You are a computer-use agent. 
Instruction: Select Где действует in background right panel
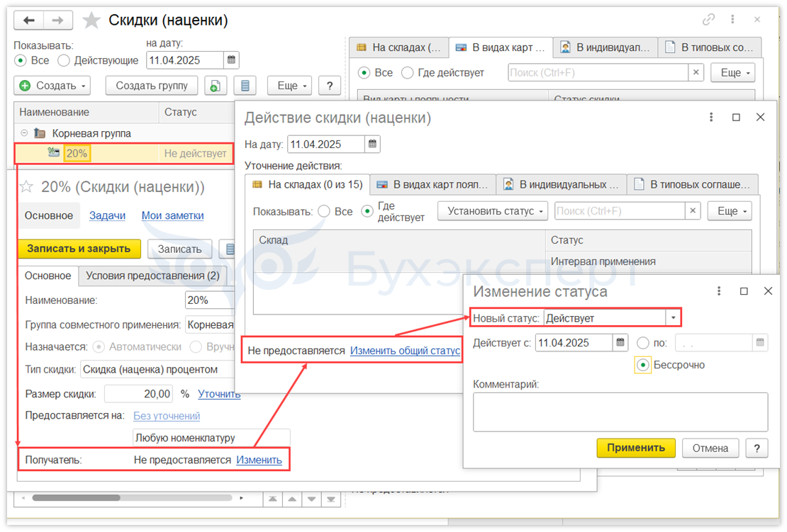408,73
